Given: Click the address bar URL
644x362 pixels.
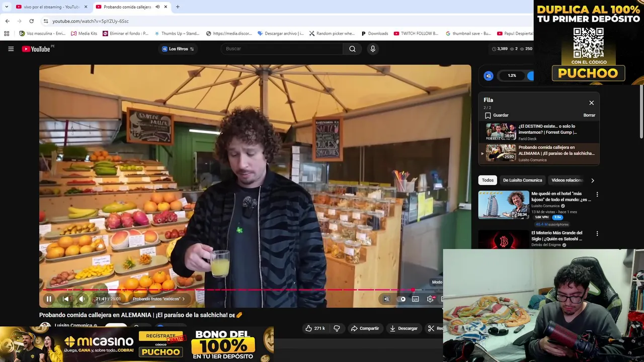Looking at the screenshot, I should tap(91, 21).
